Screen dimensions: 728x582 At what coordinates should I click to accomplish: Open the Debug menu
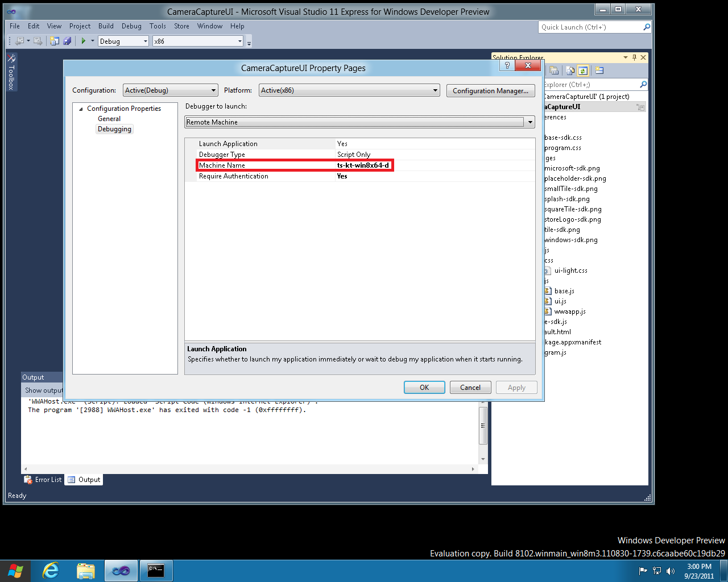131,26
